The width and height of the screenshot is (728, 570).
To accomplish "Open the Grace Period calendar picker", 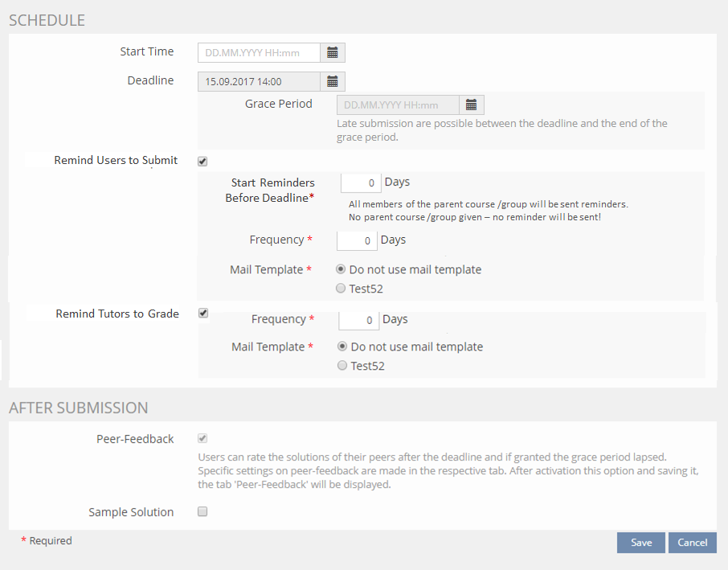I will [472, 105].
